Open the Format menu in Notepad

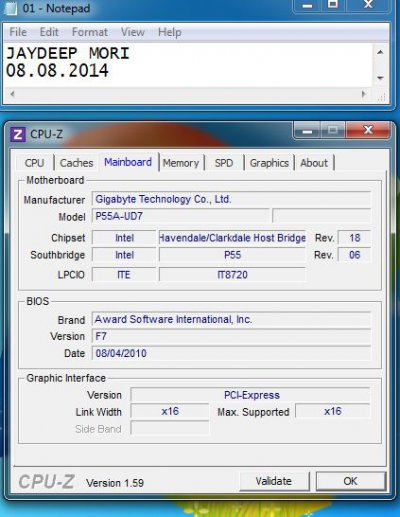(90, 32)
